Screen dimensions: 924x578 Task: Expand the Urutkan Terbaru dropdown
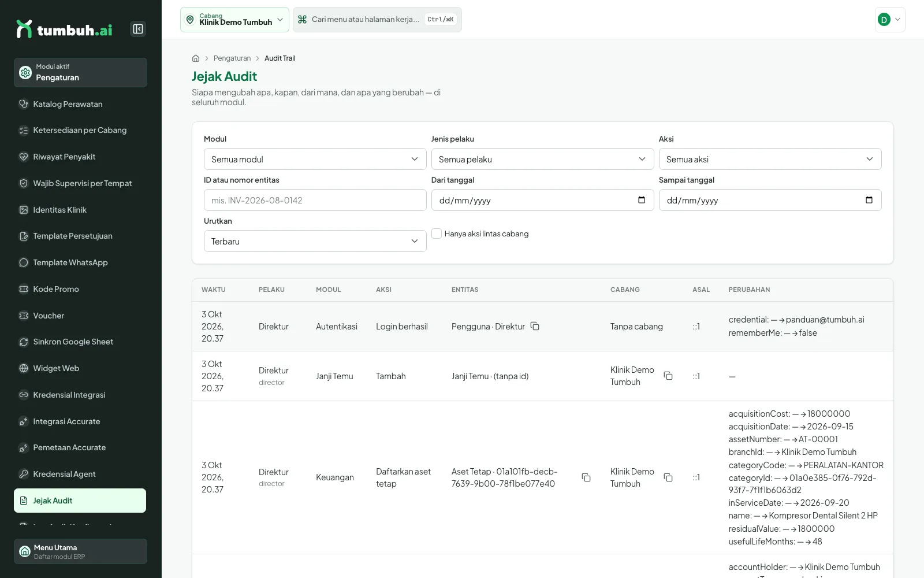coord(315,241)
